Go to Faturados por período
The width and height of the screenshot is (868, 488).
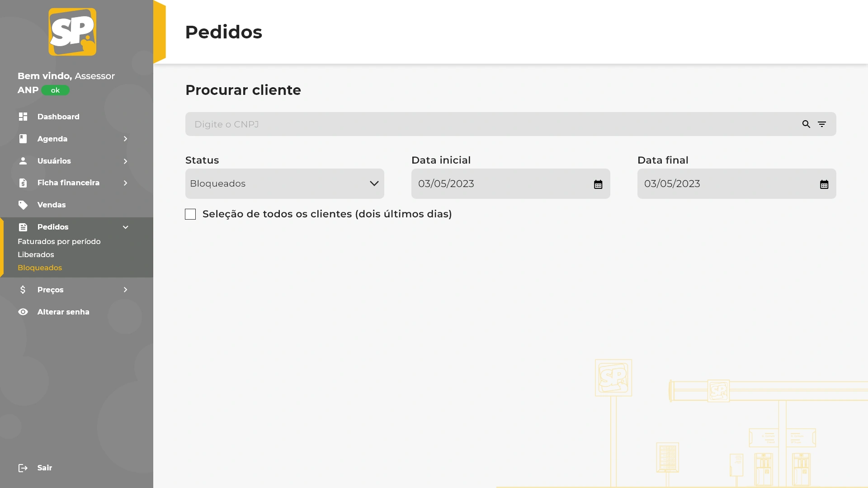coord(59,242)
